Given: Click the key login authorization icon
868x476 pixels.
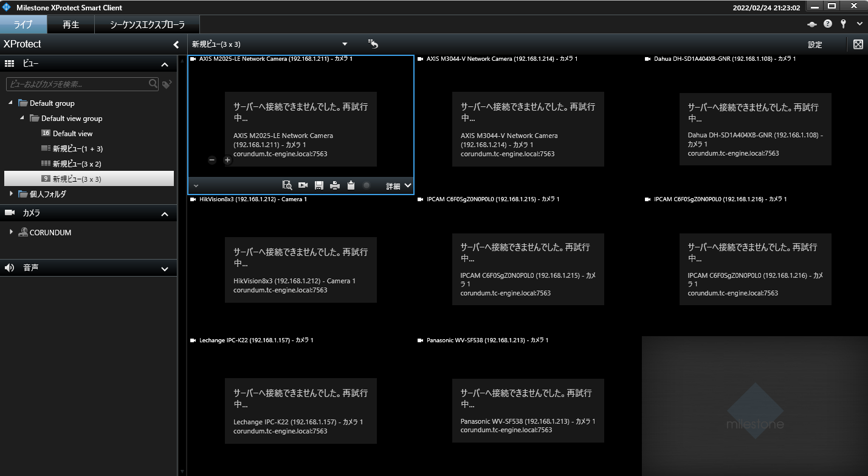Looking at the screenshot, I should (844, 24).
